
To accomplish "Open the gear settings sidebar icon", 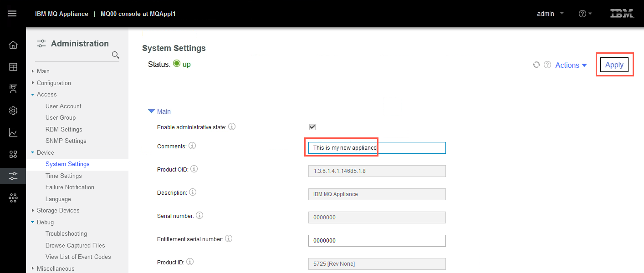I will (x=13, y=111).
